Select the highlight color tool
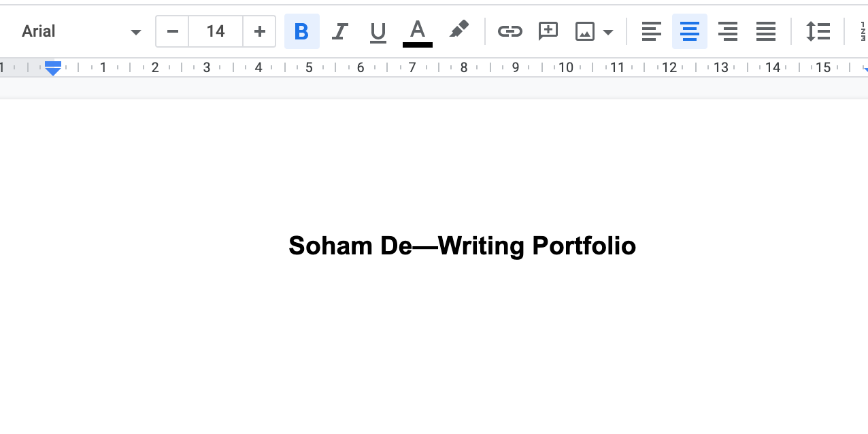 458,31
